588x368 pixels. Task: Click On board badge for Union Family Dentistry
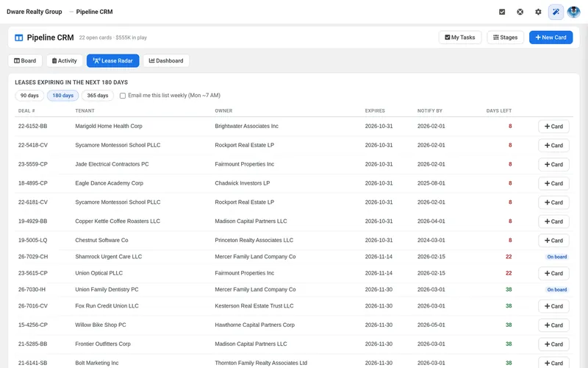(556, 289)
